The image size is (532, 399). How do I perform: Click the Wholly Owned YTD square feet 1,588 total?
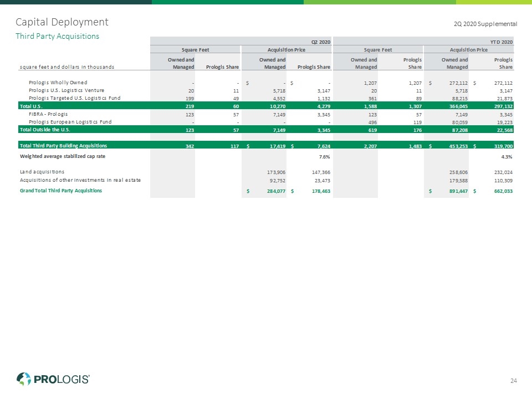[370, 106]
